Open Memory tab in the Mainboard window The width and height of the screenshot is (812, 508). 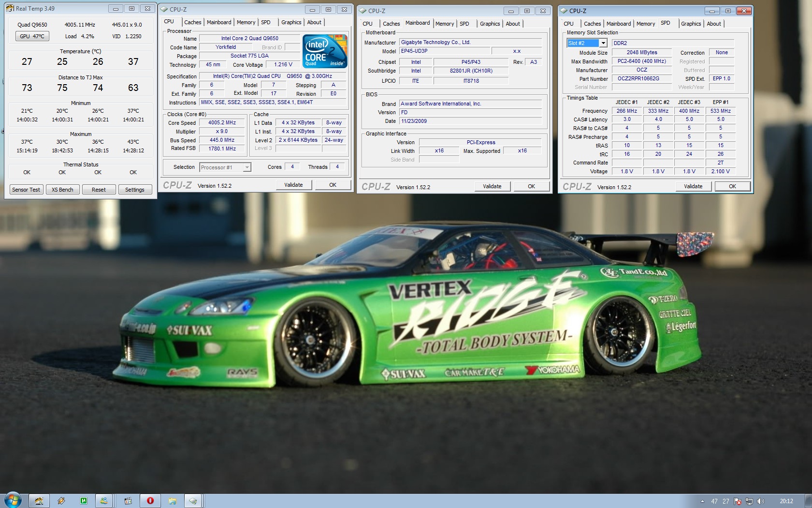point(445,24)
